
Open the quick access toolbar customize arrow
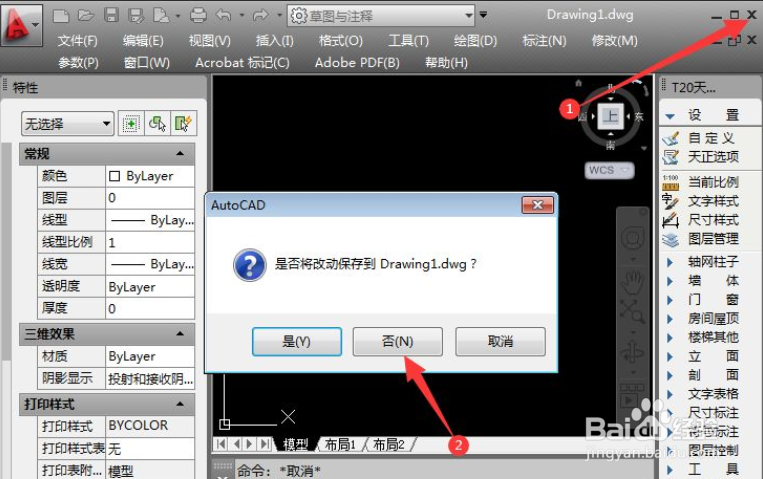point(483,15)
